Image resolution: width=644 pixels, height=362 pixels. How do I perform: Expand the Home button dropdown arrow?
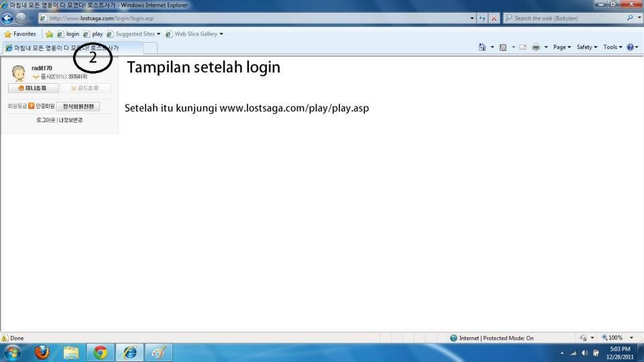(492, 47)
